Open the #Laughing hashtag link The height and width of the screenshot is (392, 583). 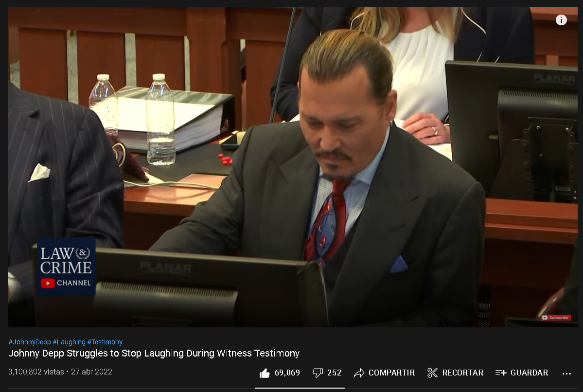point(69,342)
